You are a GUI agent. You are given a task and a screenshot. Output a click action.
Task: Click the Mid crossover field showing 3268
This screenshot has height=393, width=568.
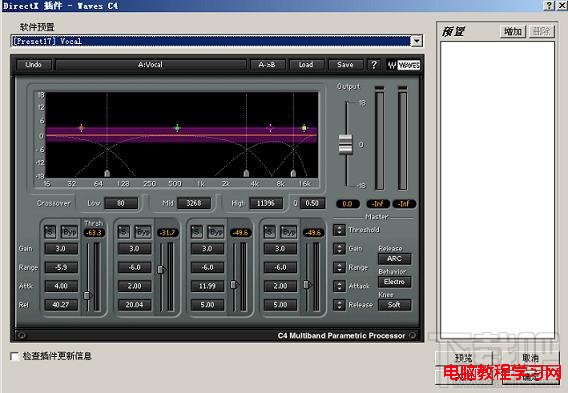(x=194, y=204)
